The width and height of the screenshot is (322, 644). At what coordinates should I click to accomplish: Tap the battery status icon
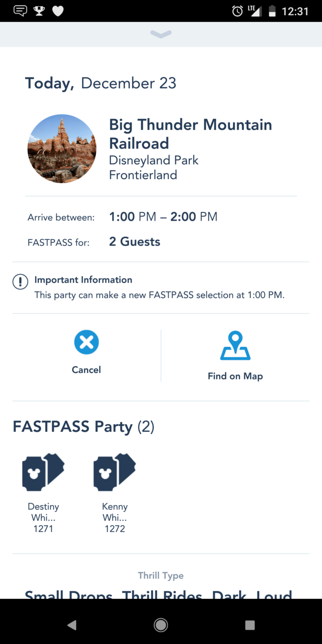click(x=272, y=11)
